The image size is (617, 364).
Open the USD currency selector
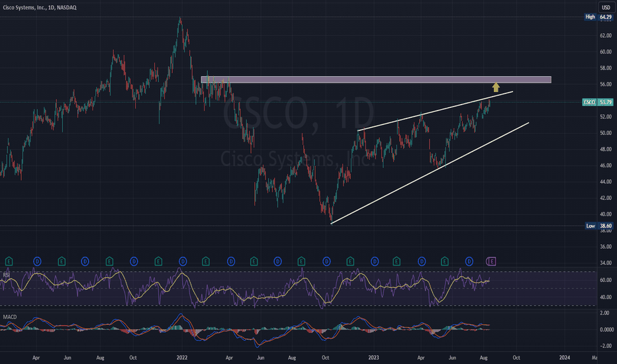point(606,7)
